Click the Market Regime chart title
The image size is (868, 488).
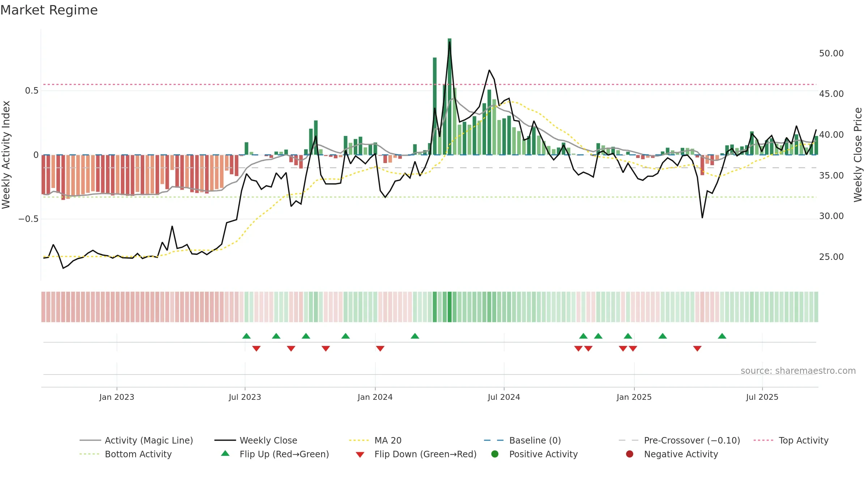(49, 10)
